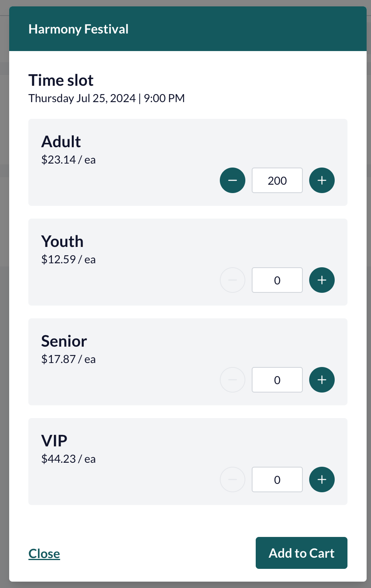Click the disabled minus button for Senior

pos(233,380)
